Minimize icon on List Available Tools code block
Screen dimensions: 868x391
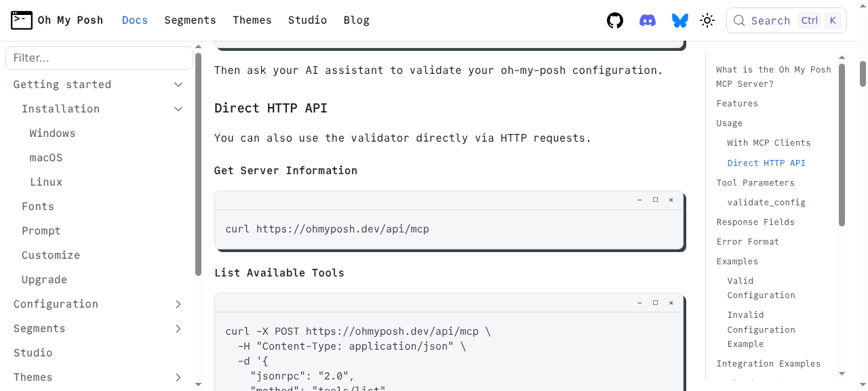pos(639,303)
